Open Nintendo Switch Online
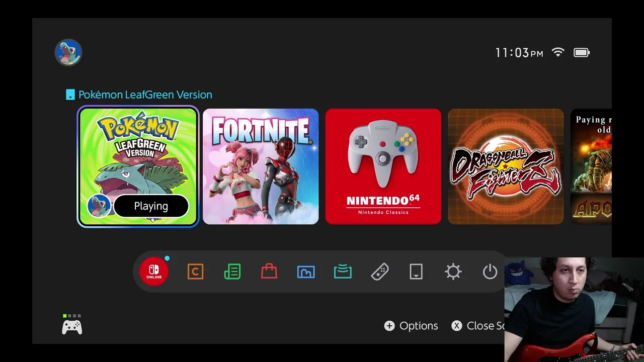 (154, 271)
